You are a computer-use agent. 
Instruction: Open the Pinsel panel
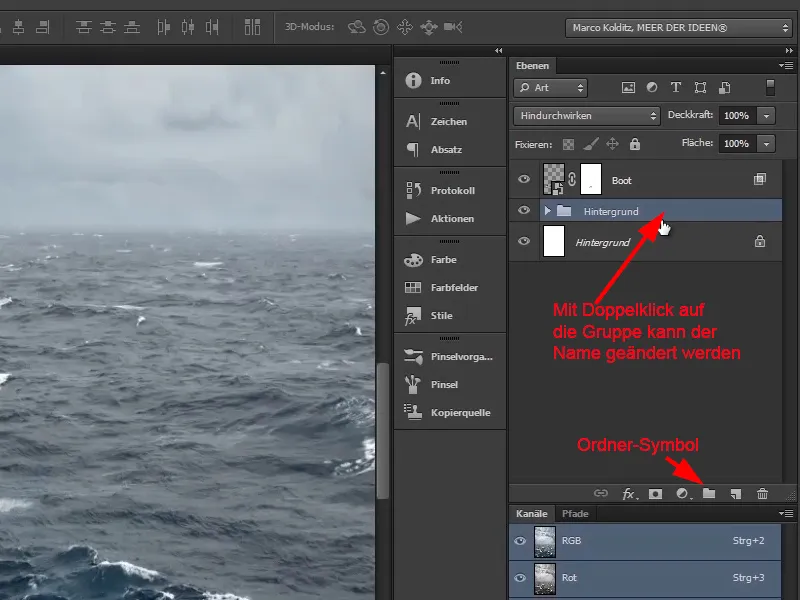(444, 384)
